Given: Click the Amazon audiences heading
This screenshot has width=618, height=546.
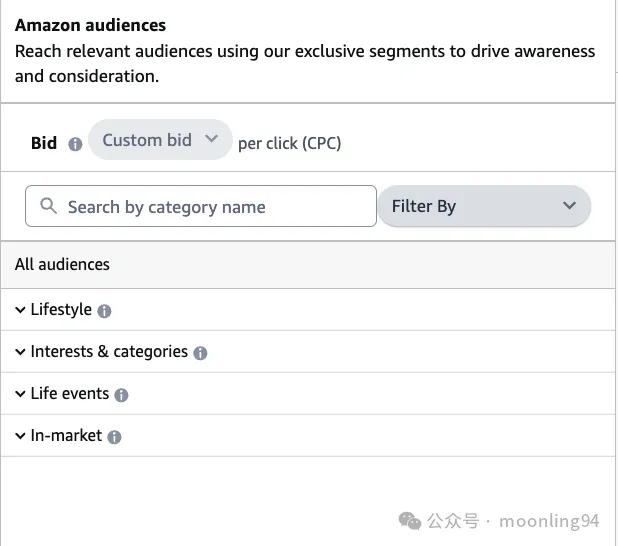Looking at the screenshot, I should coord(90,25).
